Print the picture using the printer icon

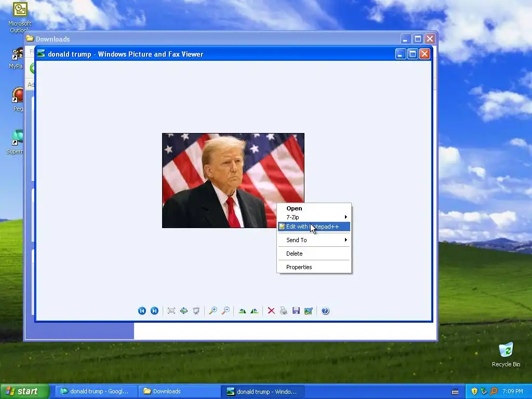point(284,311)
